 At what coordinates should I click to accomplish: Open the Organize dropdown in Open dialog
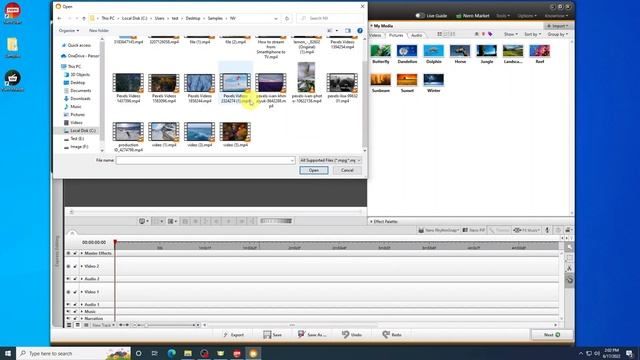coord(69,31)
